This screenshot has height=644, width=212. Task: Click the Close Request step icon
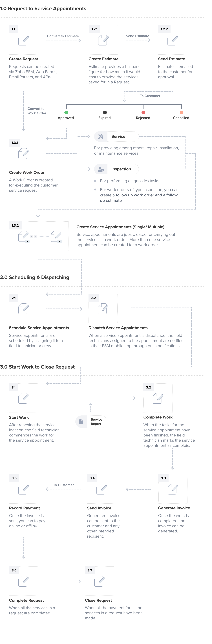(100, 581)
